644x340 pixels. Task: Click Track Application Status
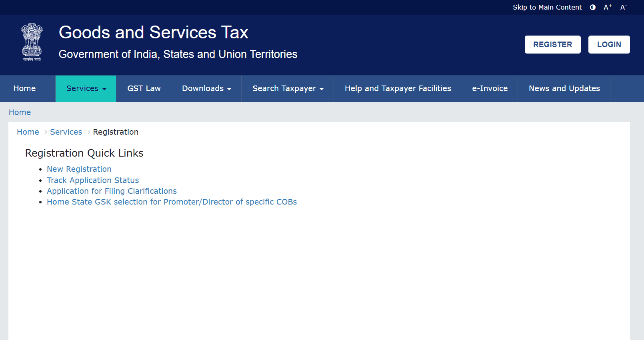pyautogui.click(x=92, y=180)
